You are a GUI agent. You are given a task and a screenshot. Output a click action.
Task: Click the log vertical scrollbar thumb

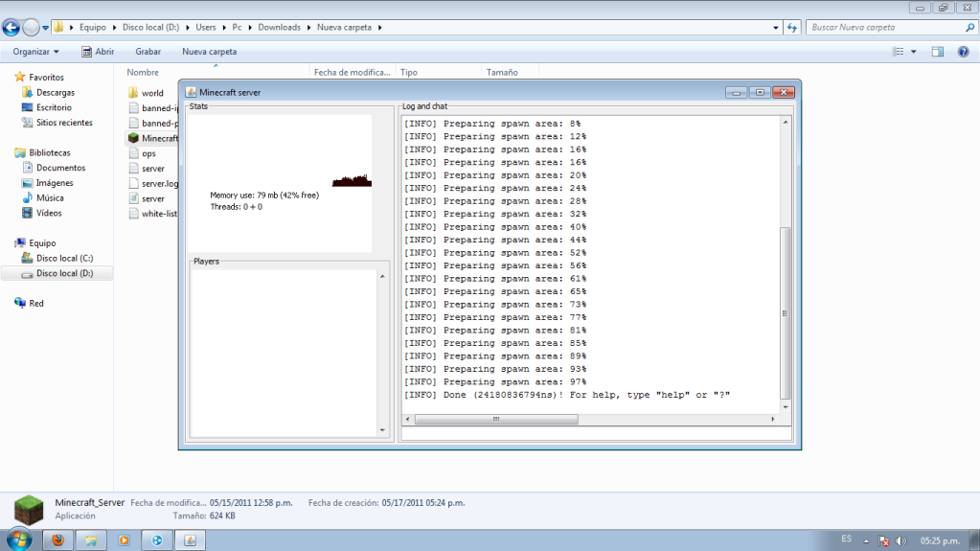[785, 313]
